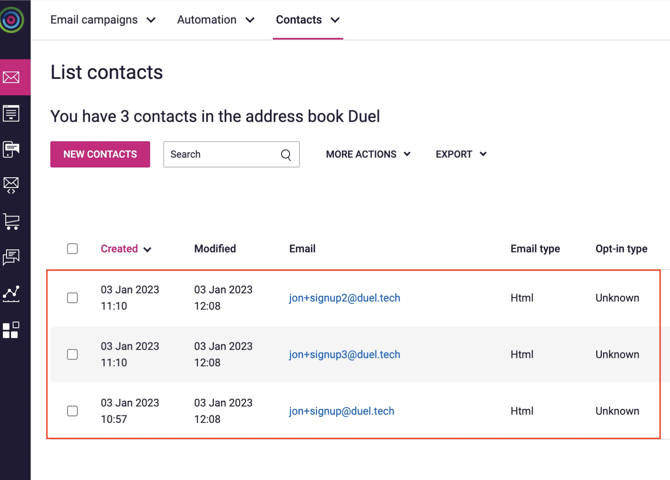The width and height of the screenshot is (670, 480).
Task: Open the dashboard grid sidebar icon
Action: [x=12, y=330]
